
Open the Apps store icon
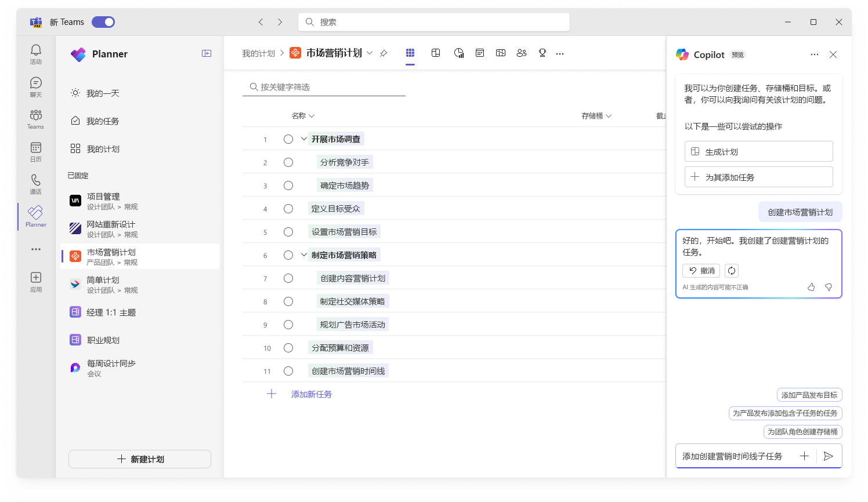point(36,278)
